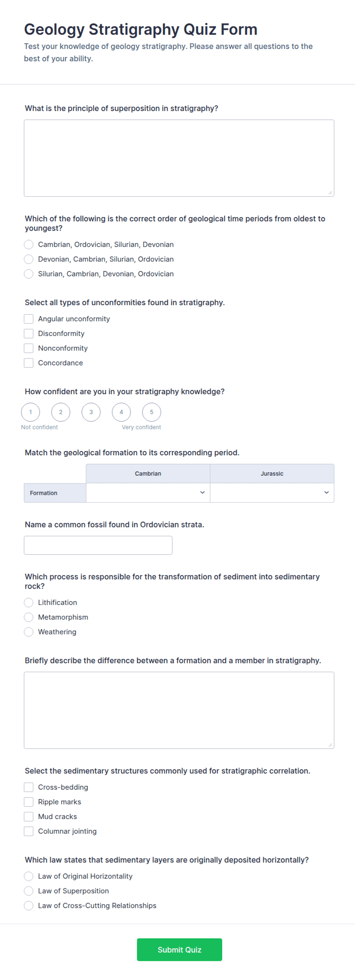Submit the quiz with Submit Quiz button
The width and height of the screenshot is (355, 980).
(x=179, y=949)
